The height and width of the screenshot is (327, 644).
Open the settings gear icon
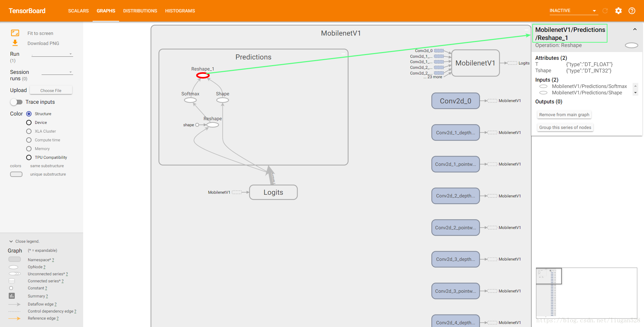pyautogui.click(x=619, y=11)
